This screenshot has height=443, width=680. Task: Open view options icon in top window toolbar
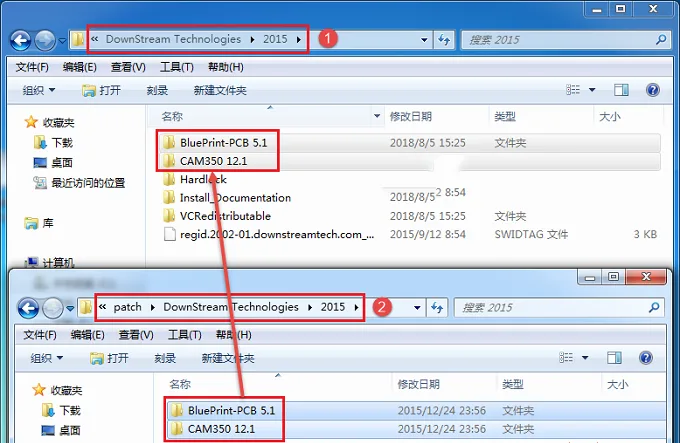[x=573, y=90]
